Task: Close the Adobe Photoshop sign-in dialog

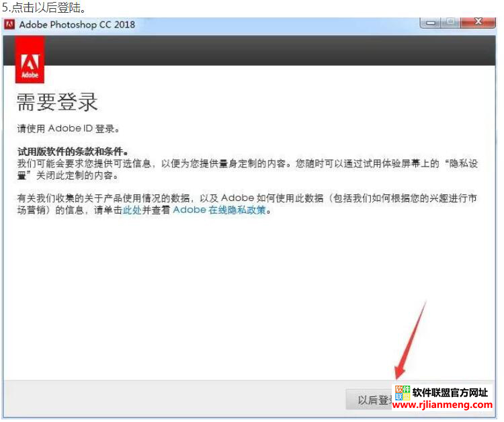Action: click(x=478, y=23)
